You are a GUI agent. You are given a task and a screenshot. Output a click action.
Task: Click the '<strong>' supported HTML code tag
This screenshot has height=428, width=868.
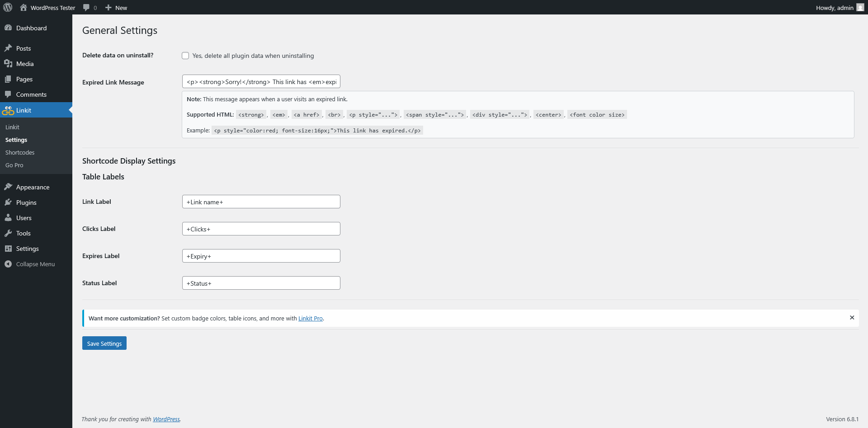click(x=251, y=115)
